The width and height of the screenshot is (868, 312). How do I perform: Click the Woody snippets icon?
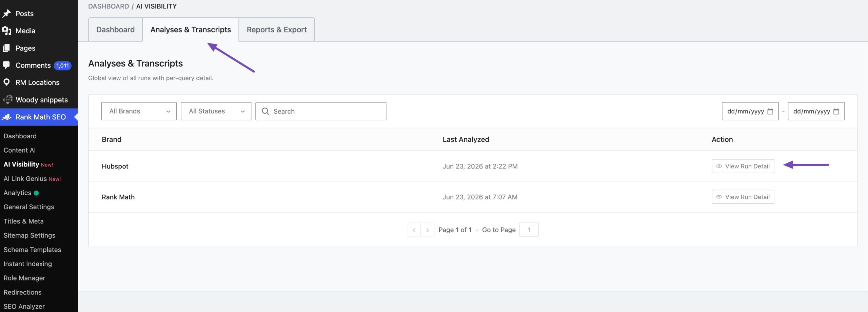click(7, 100)
